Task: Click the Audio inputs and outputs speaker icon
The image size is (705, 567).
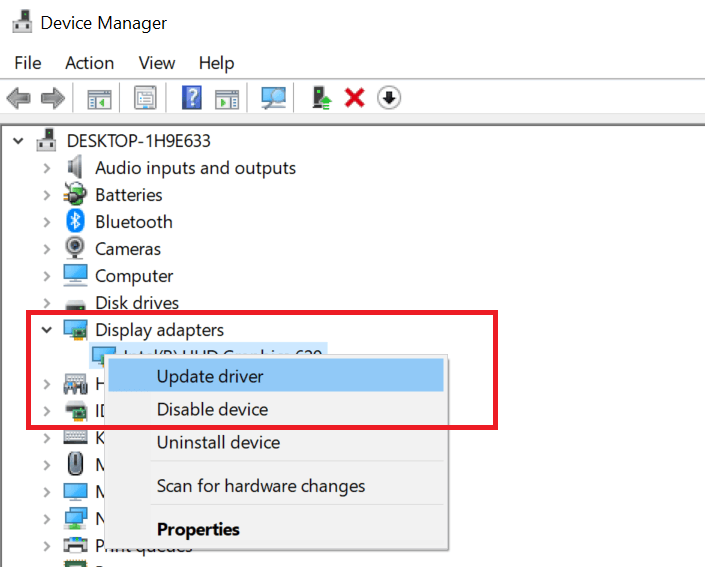Action: tap(75, 167)
